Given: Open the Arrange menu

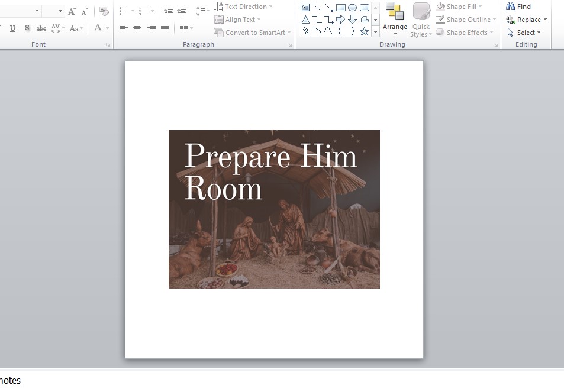Looking at the screenshot, I should pyautogui.click(x=395, y=19).
